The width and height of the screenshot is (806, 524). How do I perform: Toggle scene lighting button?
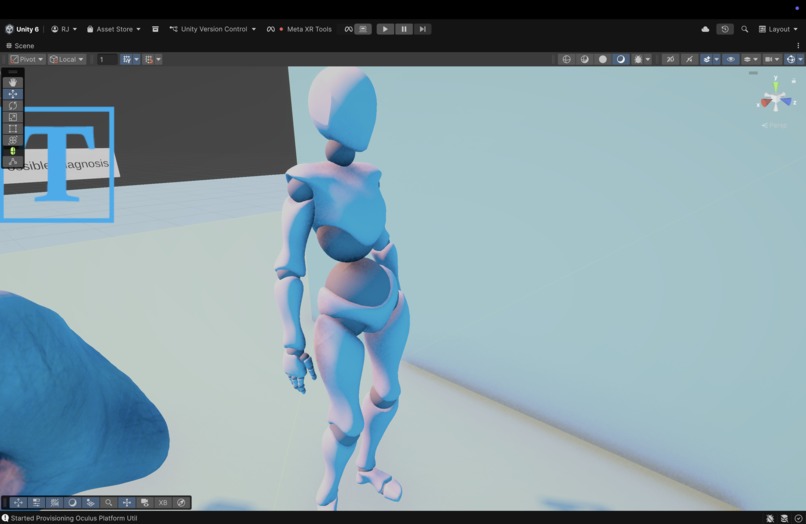click(x=689, y=59)
